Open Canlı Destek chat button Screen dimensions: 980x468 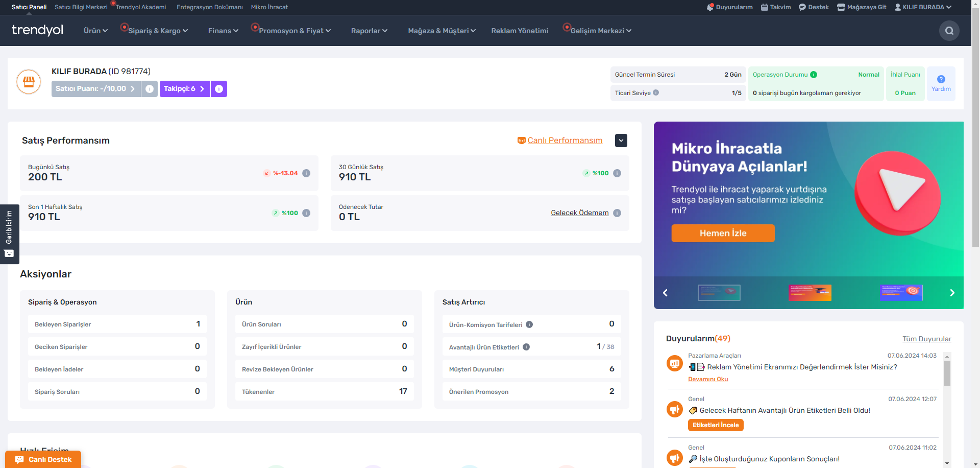point(43,459)
